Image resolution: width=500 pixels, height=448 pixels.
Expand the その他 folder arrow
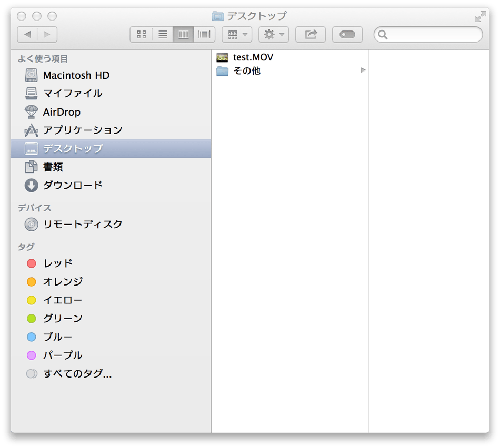(x=363, y=70)
